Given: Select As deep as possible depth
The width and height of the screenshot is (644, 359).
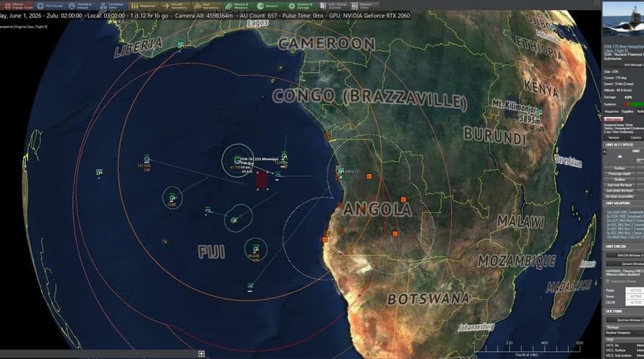Looking at the screenshot, I should (x=619, y=196).
